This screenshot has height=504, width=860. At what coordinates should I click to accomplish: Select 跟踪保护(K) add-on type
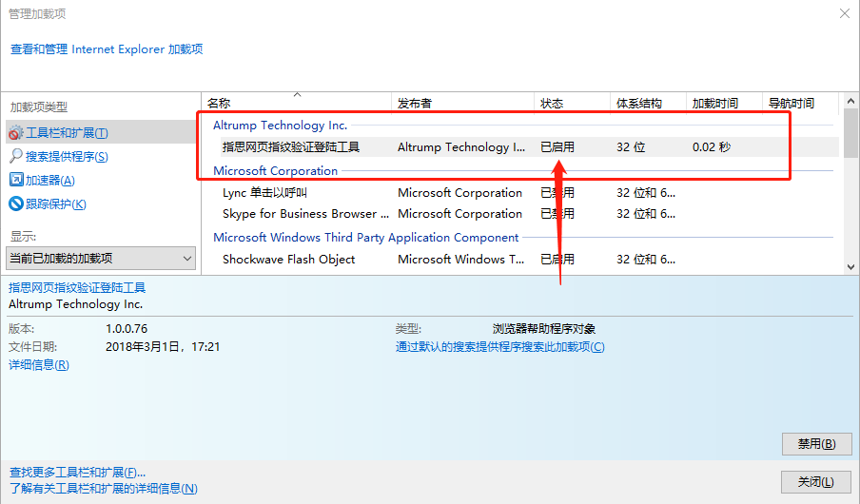coord(56,204)
